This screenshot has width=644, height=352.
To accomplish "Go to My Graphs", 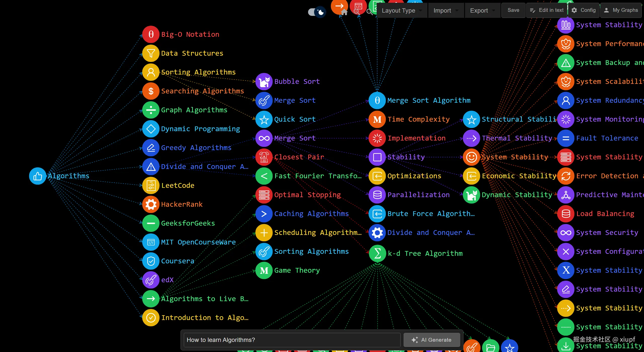I will [x=621, y=10].
